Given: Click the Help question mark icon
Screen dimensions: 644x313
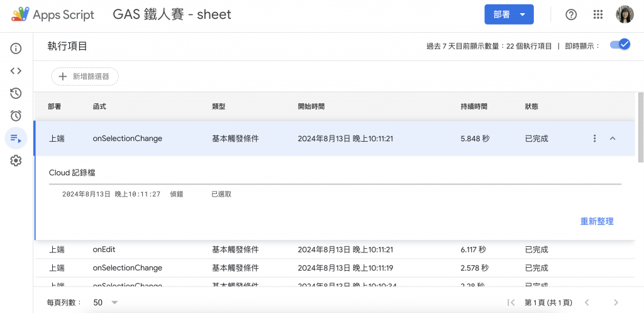Looking at the screenshot, I should pos(571,14).
